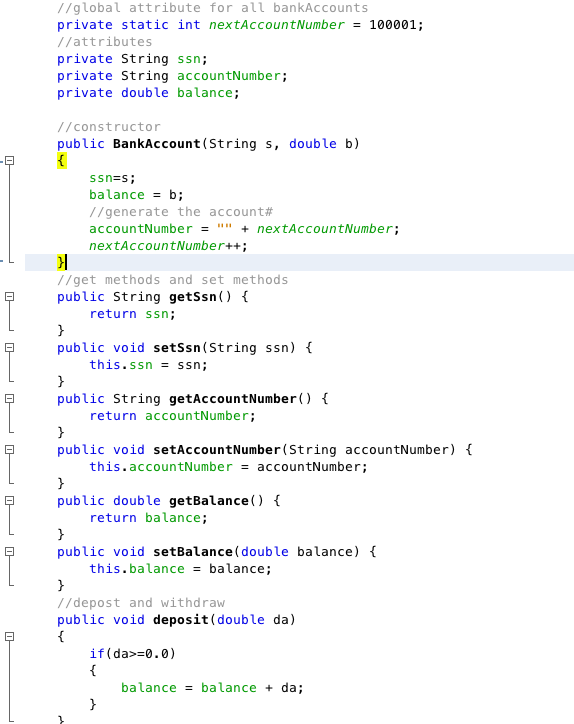Click the 100001 initial value
The width and height of the screenshot is (574, 724).
pyautogui.click(x=393, y=25)
